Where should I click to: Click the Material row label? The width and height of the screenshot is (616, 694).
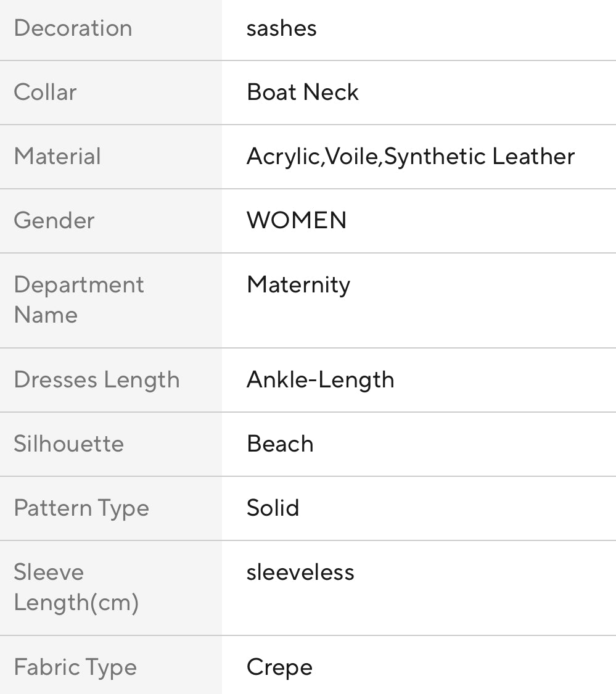pyautogui.click(x=57, y=157)
